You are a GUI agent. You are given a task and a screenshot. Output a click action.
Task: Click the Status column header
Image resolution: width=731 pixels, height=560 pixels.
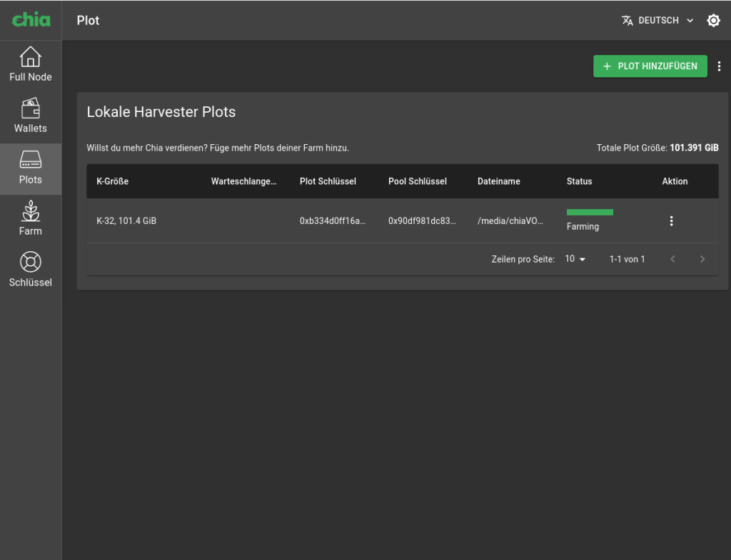(x=579, y=181)
